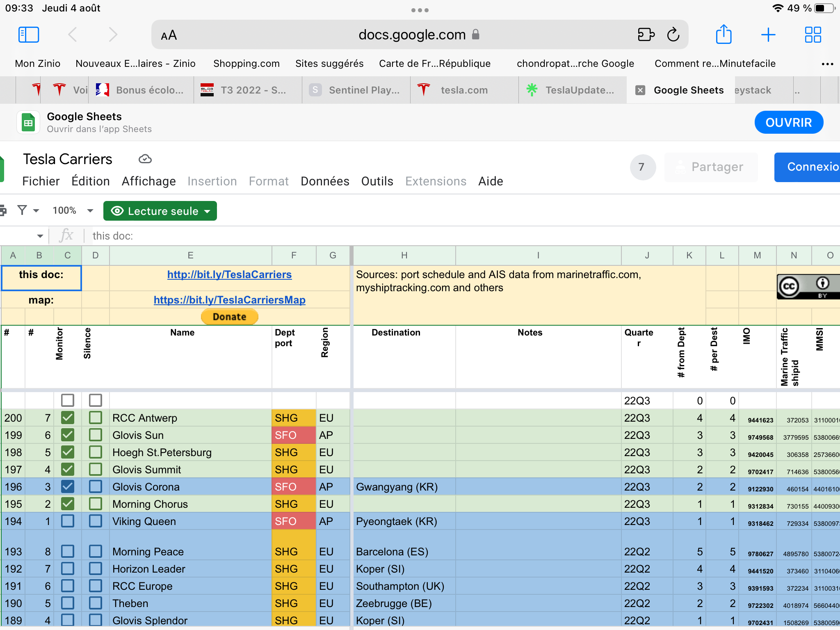
Task: Open the filter views funnel icon
Action: click(x=23, y=210)
